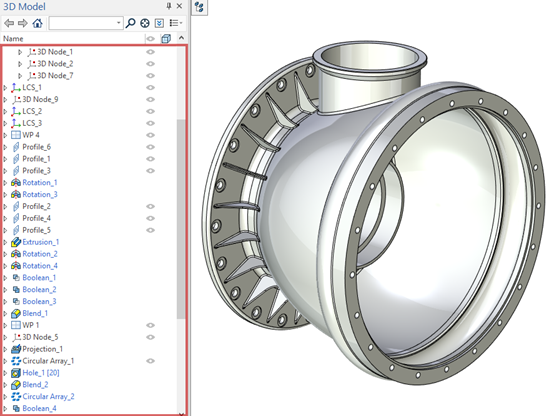Image resolution: width=554 pixels, height=416 pixels.
Task: Click the LCS_3 coordinate system icon
Action: 16,123
